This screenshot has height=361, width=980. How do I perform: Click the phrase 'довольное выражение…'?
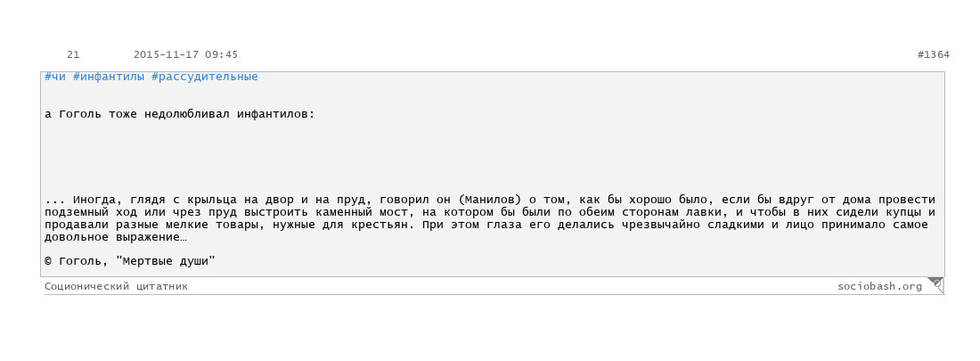point(116,238)
